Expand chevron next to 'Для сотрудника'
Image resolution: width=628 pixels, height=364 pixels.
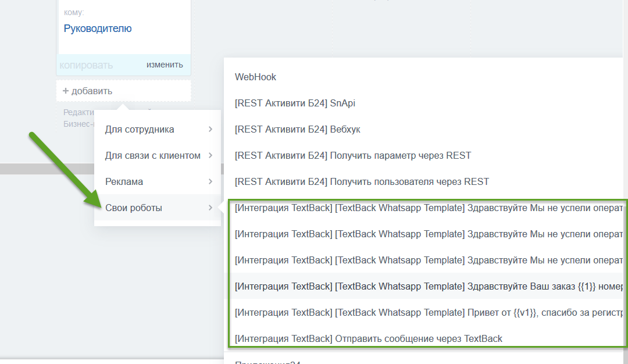[x=210, y=129]
